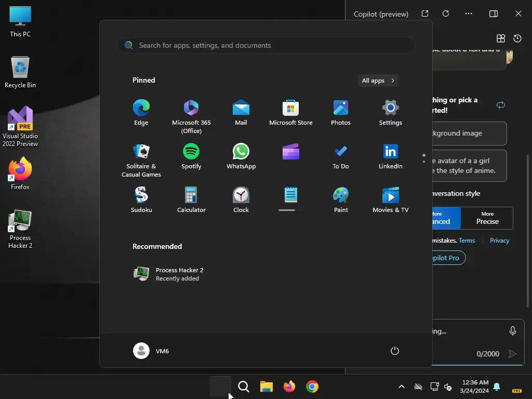Open File Explorer from taskbar
Screen dimensions: 532x399
[267, 387]
